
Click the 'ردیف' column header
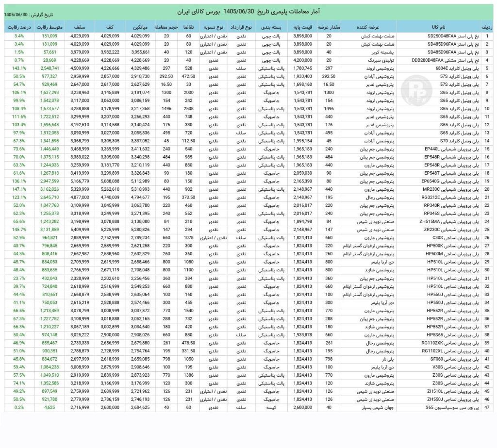point(487,27)
